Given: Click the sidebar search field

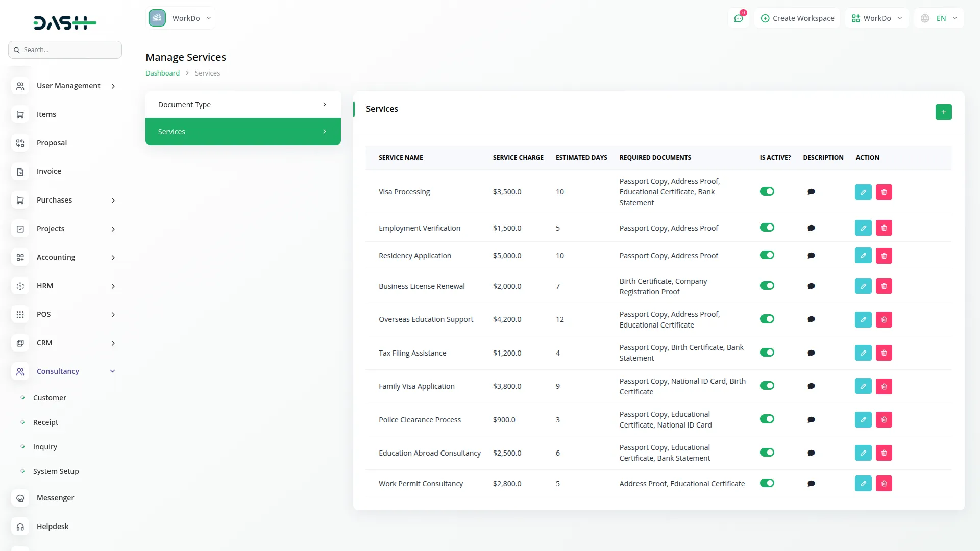Looking at the screenshot, I should coord(65,50).
